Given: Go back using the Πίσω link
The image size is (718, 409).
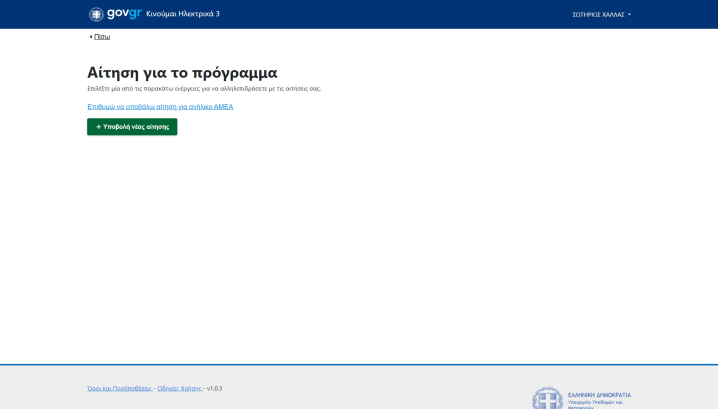Looking at the screenshot, I should point(102,37).
